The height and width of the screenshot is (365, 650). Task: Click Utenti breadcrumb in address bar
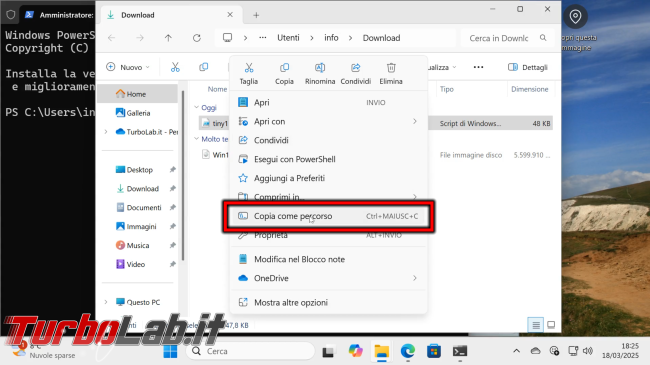click(288, 38)
